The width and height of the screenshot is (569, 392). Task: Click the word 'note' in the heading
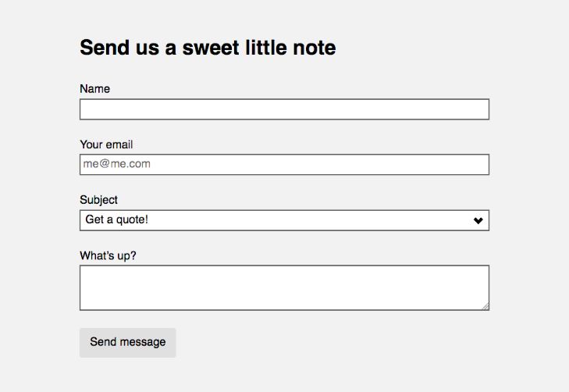[x=314, y=48]
